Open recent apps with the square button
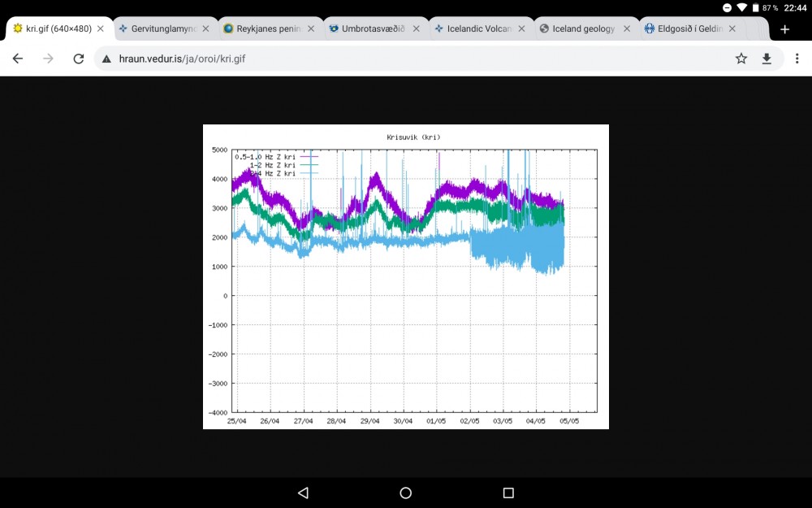The image size is (812, 508). [x=508, y=493]
